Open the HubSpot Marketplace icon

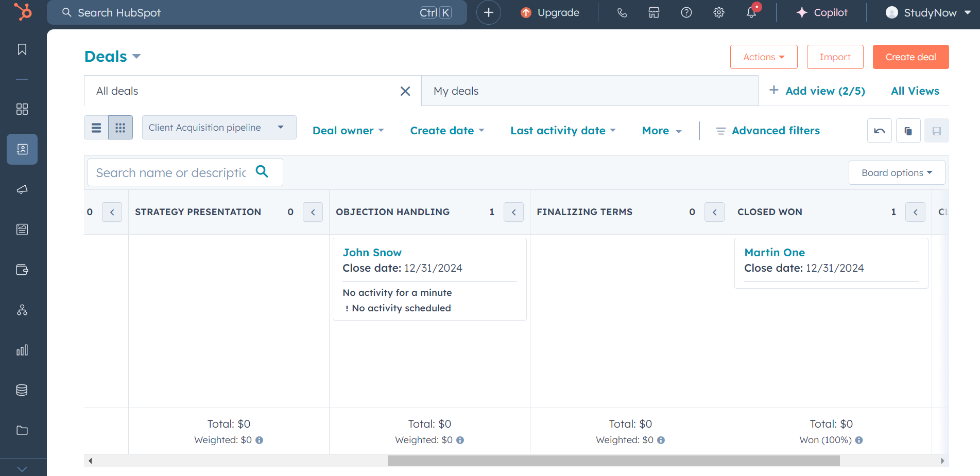(654, 13)
